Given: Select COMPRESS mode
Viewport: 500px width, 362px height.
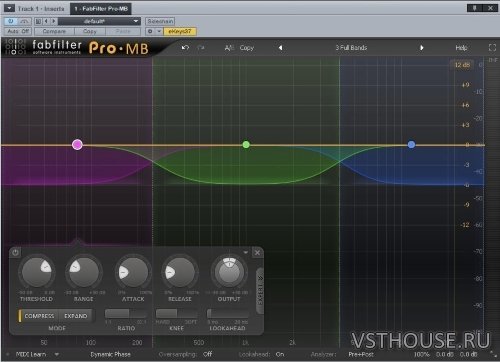Looking at the screenshot, I should [x=39, y=316].
